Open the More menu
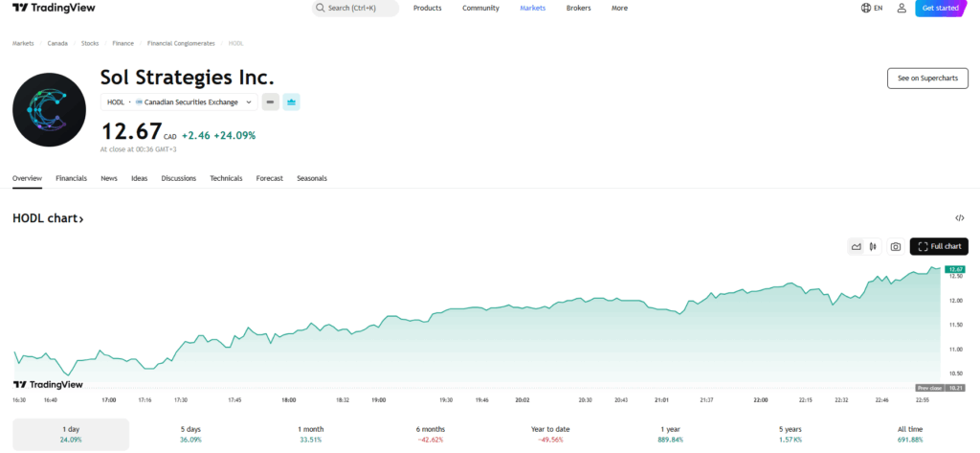 (619, 8)
